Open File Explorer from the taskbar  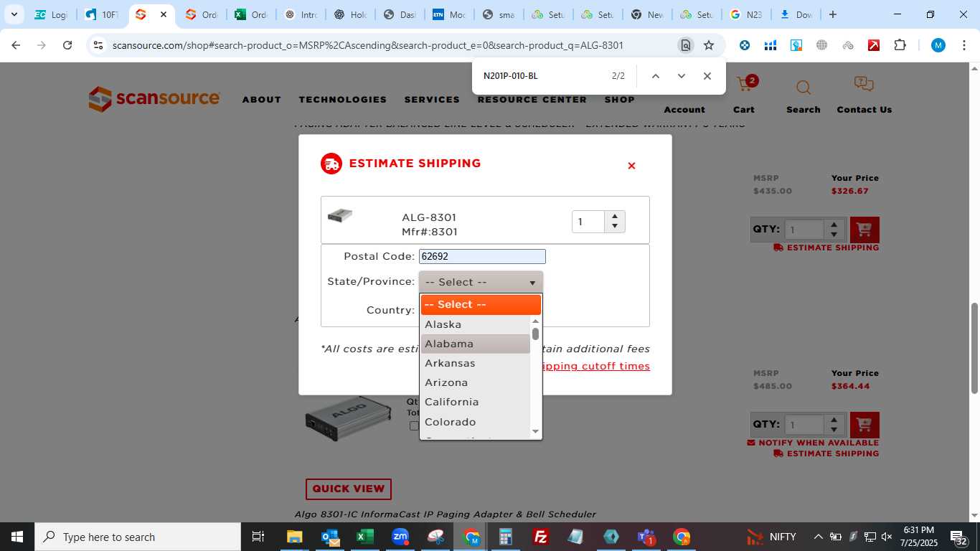294,537
